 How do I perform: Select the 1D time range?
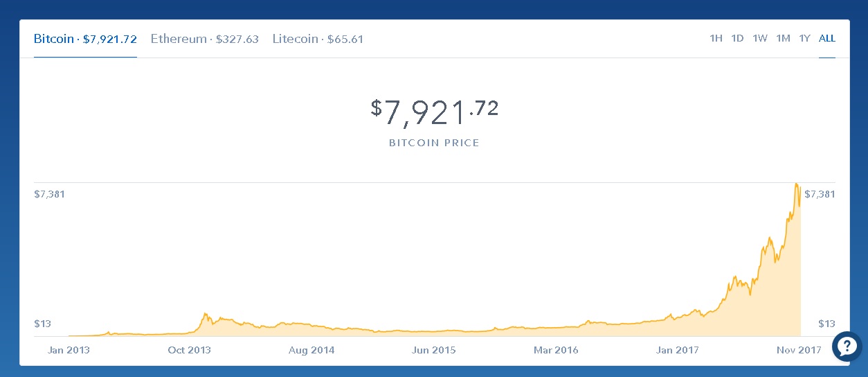point(737,38)
